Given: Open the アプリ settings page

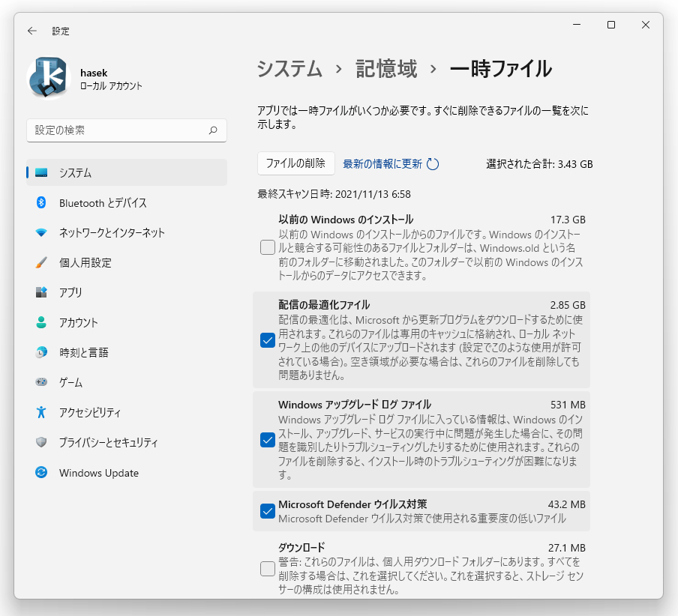Looking at the screenshot, I should [127, 292].
